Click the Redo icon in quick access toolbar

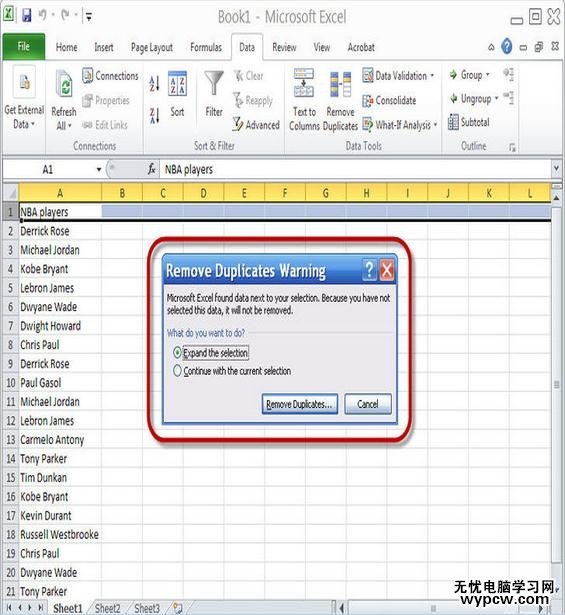pos(65,15)
